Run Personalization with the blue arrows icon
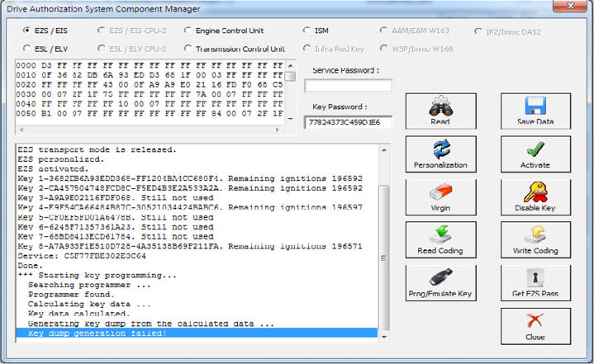This screenshot has width=594, height=364. (440, 154)
